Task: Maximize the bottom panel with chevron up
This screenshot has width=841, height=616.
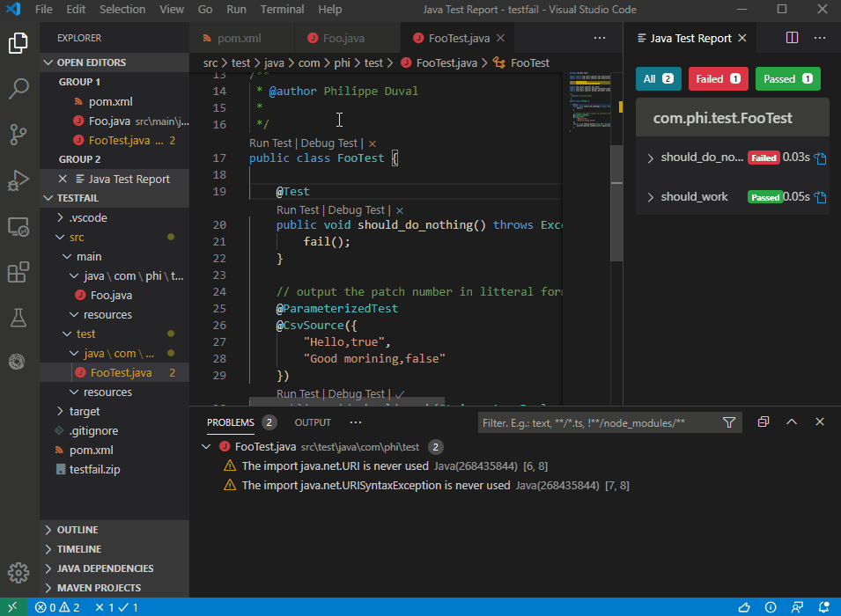Action: click(791, 422)
